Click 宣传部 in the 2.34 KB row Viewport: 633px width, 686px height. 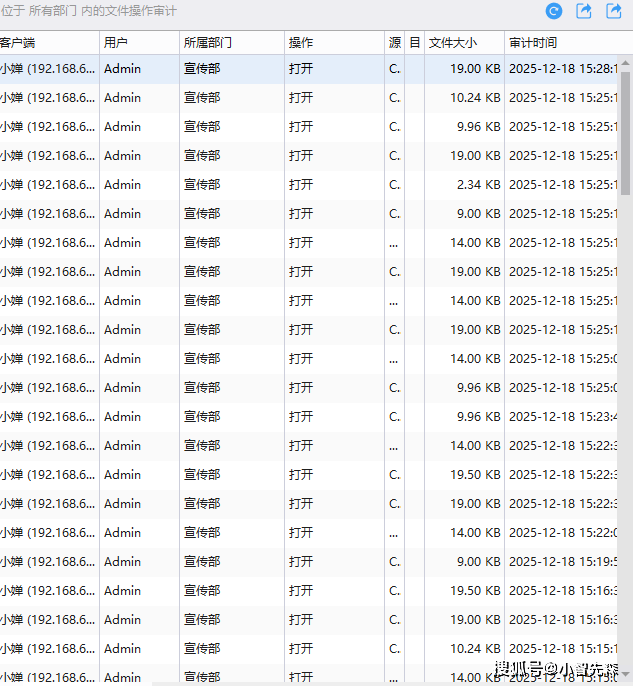[202, 185]
